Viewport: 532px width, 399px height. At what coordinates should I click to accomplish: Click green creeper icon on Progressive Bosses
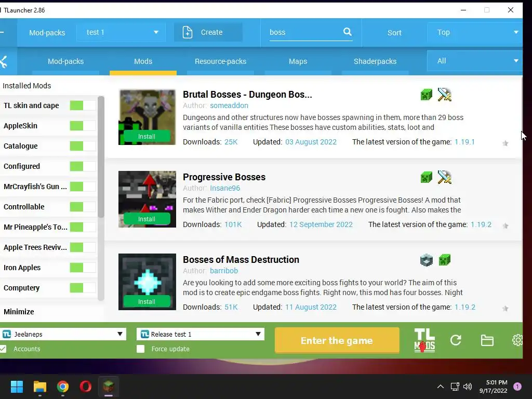pos(427,177)
